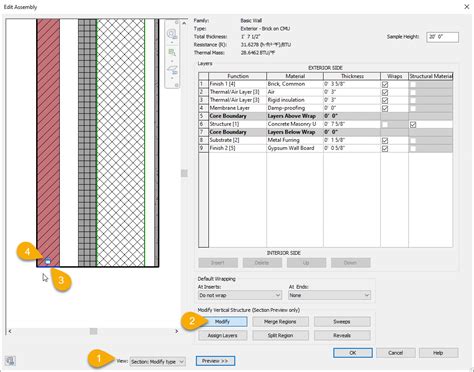The height and width of the screenshot is (372, 474).
Task: Uncheck Wraps for Metal Furring layer
Action: (x=385, y=140)
